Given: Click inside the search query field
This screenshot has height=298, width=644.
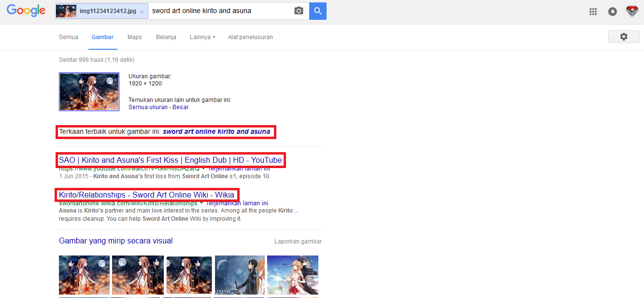Looking at the screenshot, I should pos(220,11).
